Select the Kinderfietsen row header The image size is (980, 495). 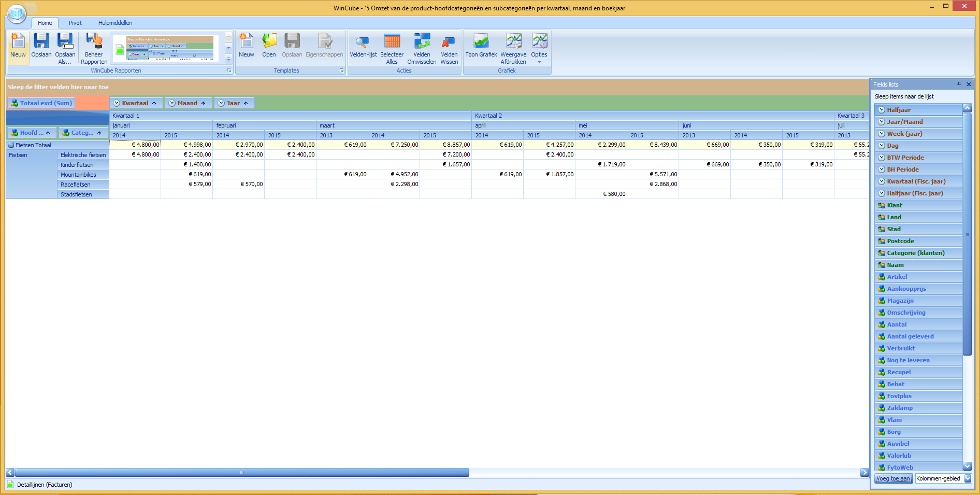tap(83, 165)
